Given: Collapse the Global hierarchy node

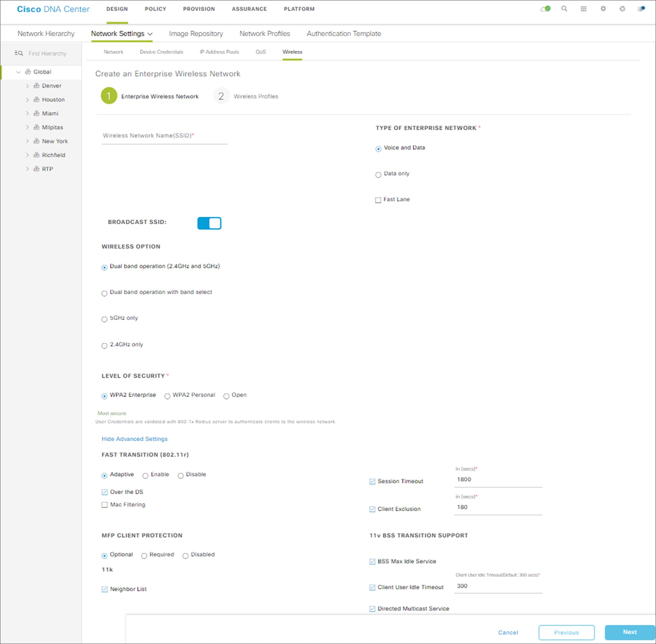Looking at the screenshot, I should click(18, 72).
